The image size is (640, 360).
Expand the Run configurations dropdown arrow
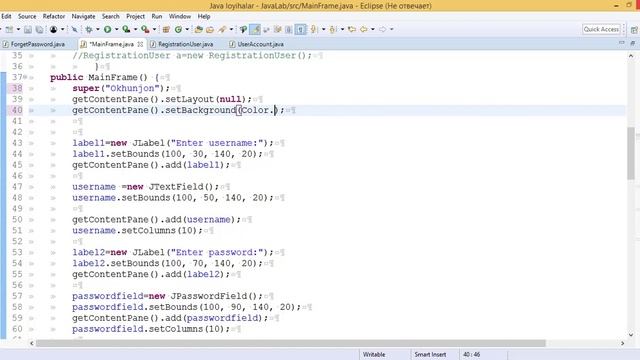click(116, 29)
